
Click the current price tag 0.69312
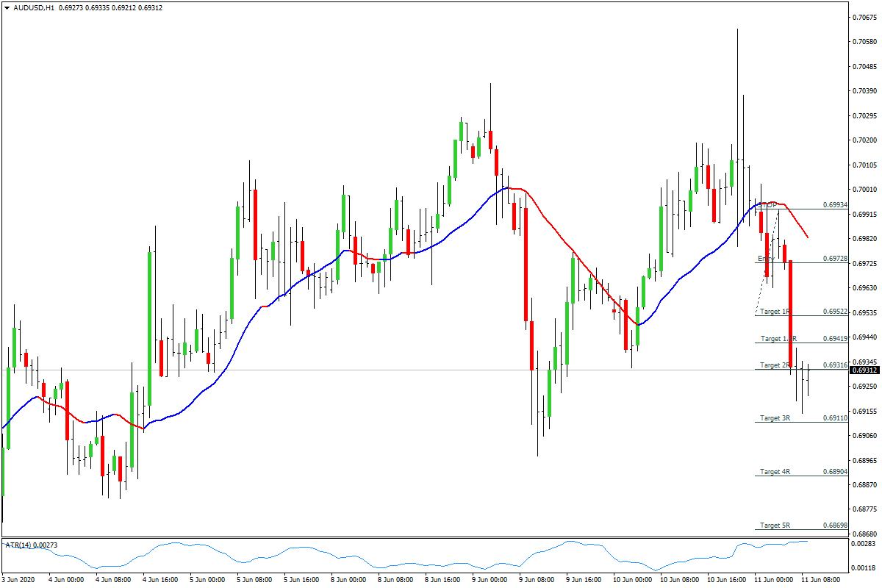tap(865, 370)
